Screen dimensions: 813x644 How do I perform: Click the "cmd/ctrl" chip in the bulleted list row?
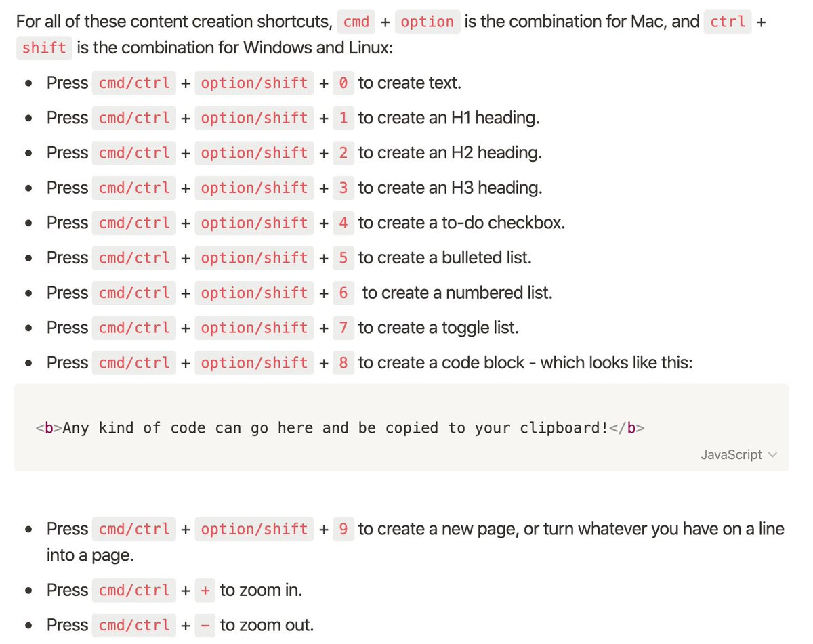click(x=134, y=258)
